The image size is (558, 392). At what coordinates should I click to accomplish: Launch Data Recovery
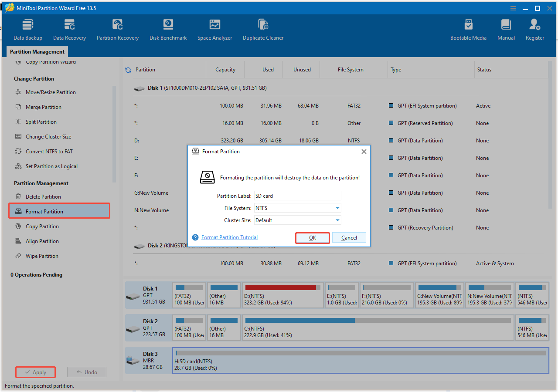pyautogui.click(x=69, y=28)
